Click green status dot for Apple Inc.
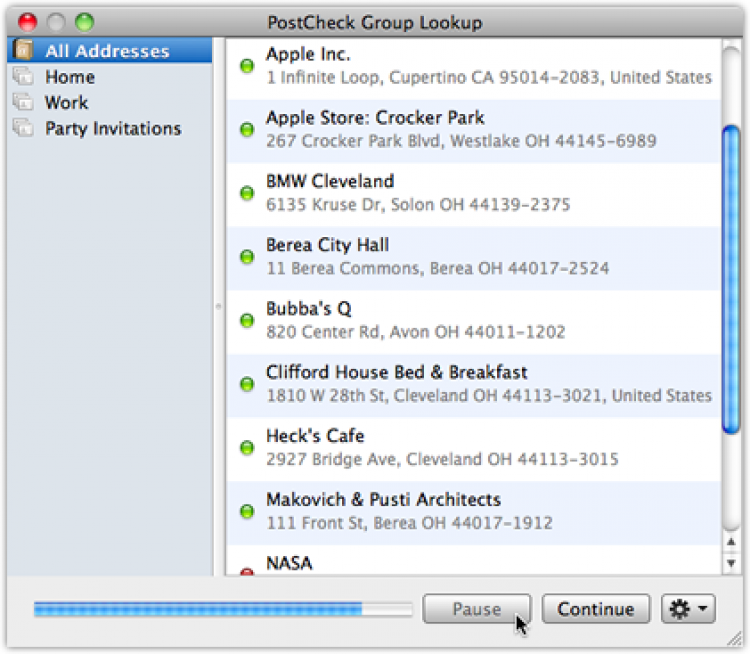 [247, 66]
